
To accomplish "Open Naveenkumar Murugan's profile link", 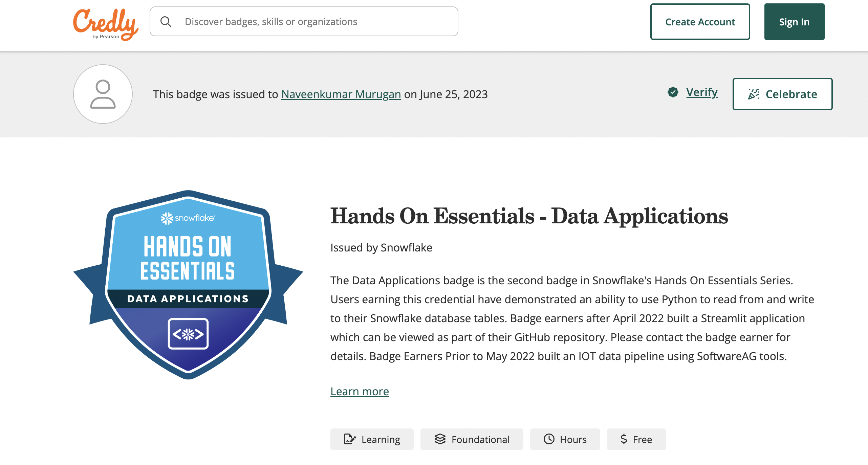I will click(x=341, y=94).
